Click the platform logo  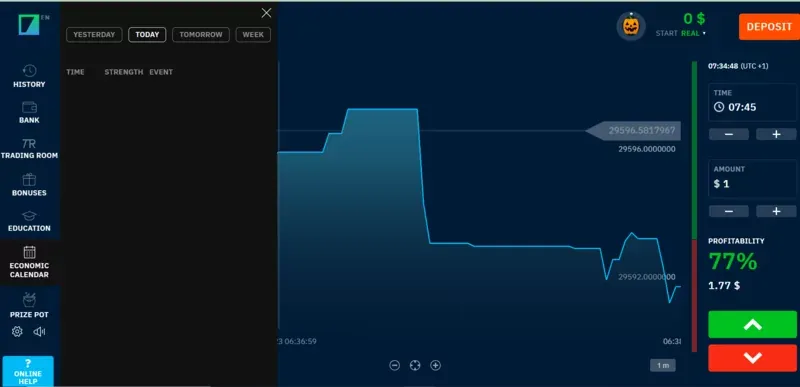click(29, 24)
